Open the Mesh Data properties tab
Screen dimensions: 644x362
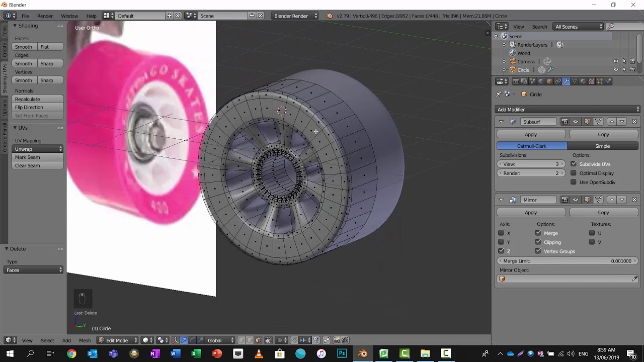pyautogui.click(x=575, y=81)
